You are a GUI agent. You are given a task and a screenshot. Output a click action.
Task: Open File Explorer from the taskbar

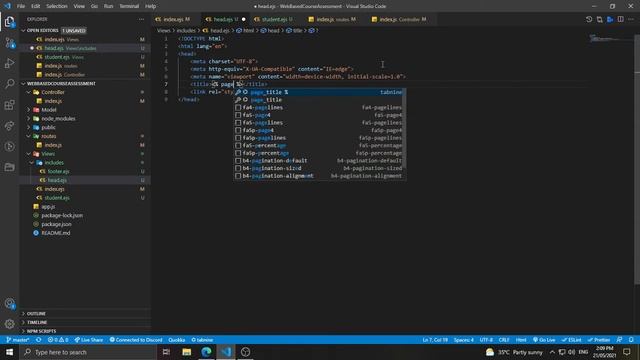point(187,352)
